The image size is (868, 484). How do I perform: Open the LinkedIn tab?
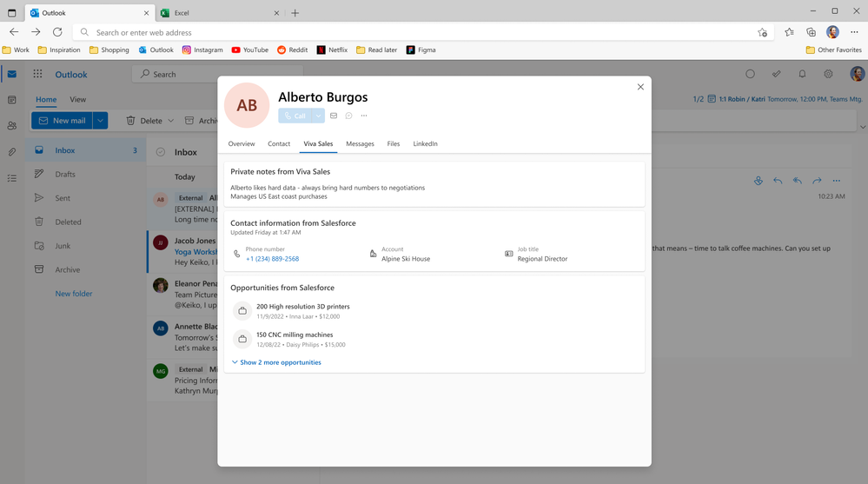pos(425,144)
